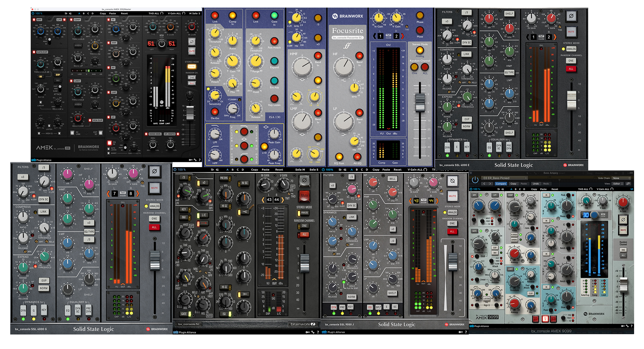Click the link chain icon above AMEK 9099
The height and width of the screenshot is (349, 644).
tap(628, 184)
